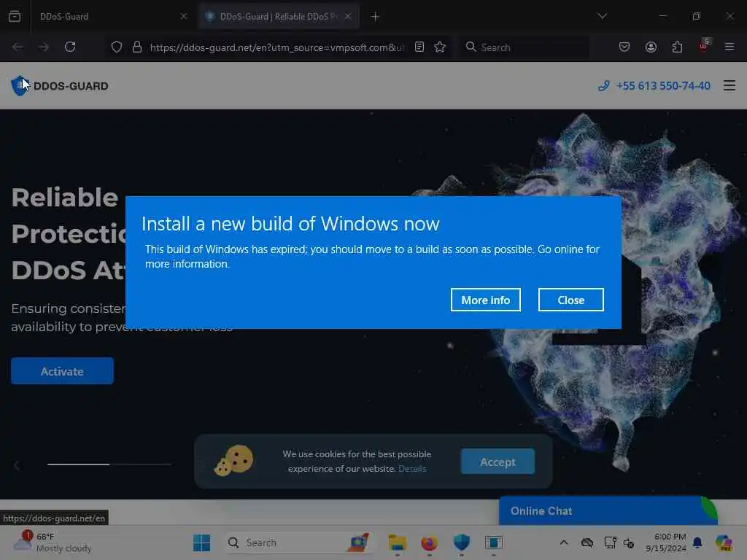The width and height of the screenshot is (747, 560).
Task: View site security padlock info
Action: pyautogui.click(x=137, y=47)
